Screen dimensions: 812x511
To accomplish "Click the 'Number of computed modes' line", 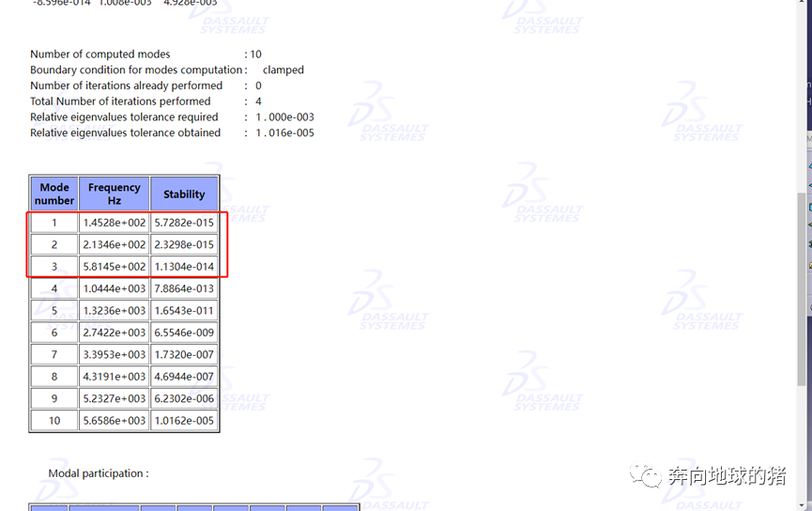I will point(146,54).
